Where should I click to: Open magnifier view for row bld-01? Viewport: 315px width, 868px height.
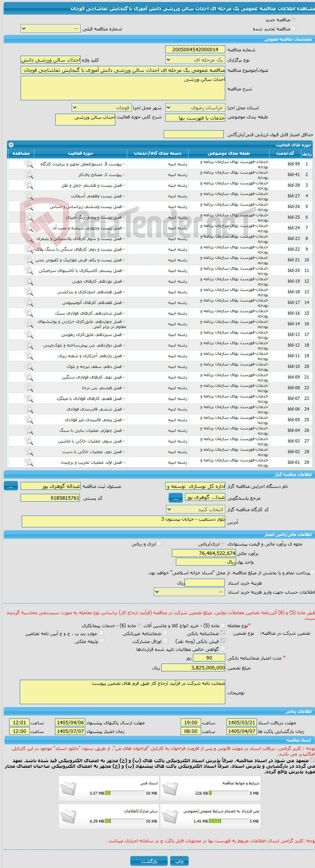[x=28, y=462]
